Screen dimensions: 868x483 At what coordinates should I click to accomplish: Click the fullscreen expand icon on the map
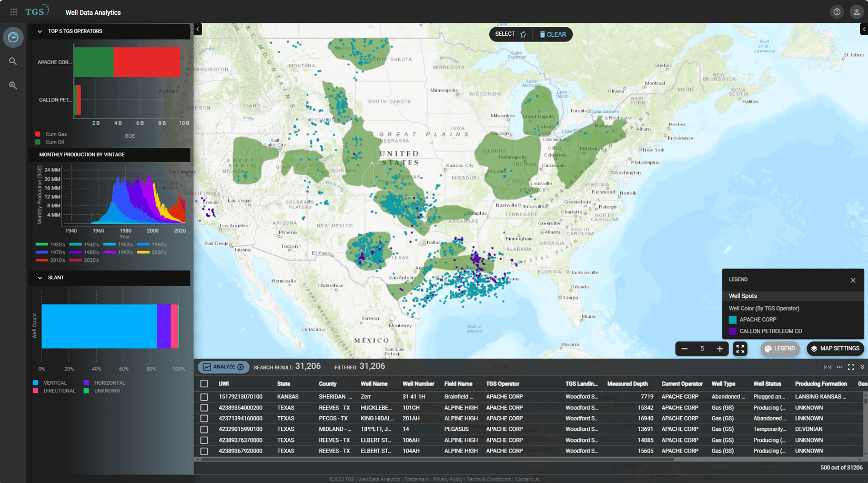click(740, 348)
